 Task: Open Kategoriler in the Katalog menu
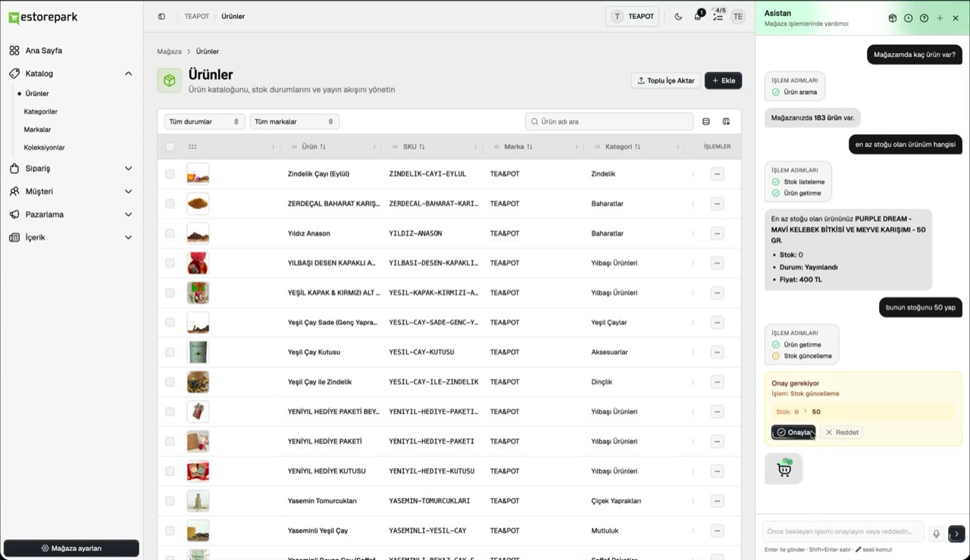(41, 111)
